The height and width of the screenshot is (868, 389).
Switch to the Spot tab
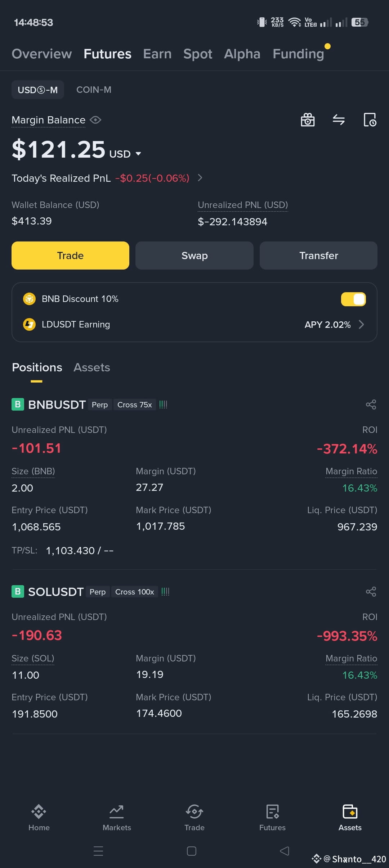click(198, 54)
